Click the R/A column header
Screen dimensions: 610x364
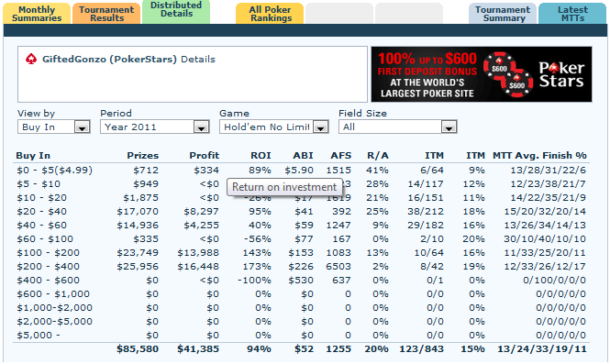[x=378, y=156]
